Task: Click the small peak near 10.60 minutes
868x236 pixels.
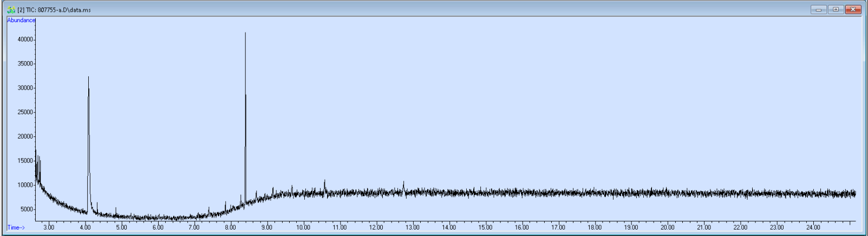Action: pyautogui.click(x=325, y=187)
